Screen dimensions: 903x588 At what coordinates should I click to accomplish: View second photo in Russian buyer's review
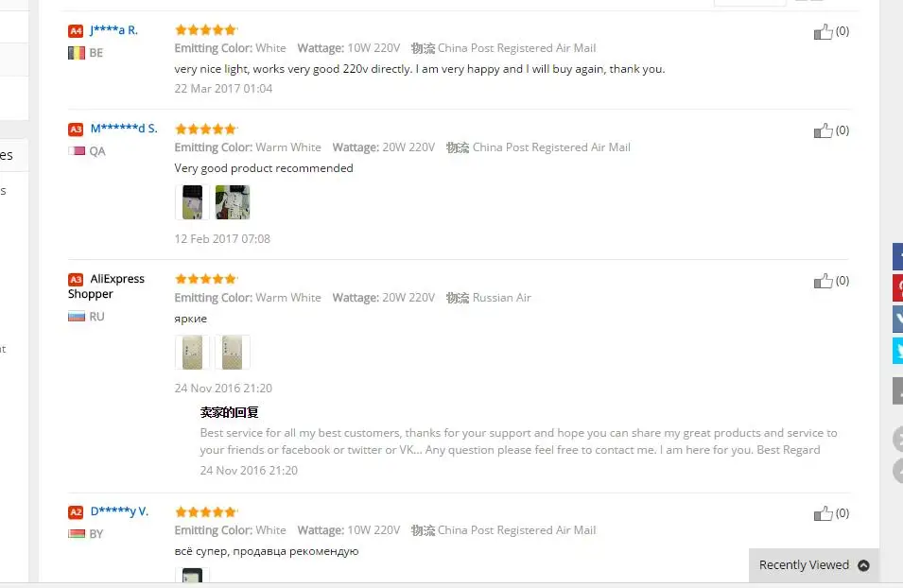tap(233, 352)
